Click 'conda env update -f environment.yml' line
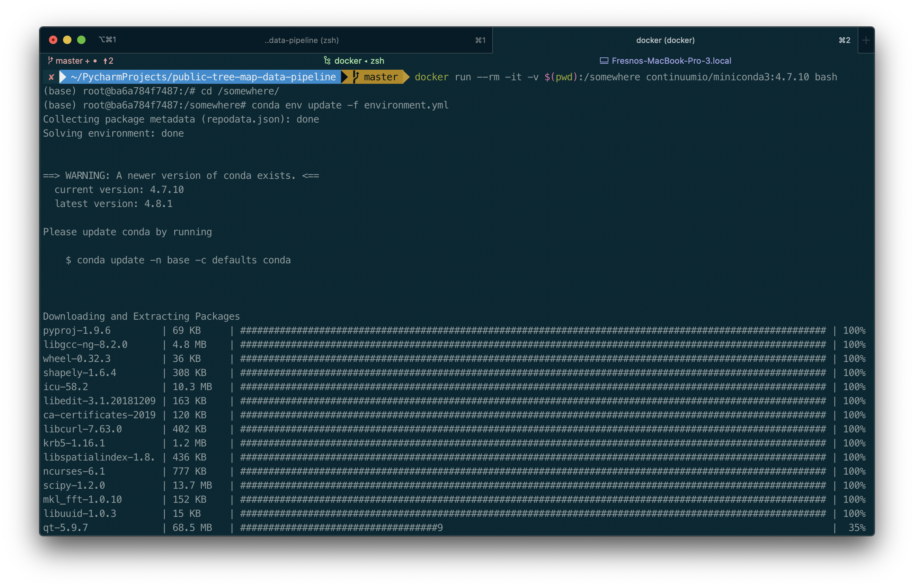914x588 pixels. tap(350, 105)
